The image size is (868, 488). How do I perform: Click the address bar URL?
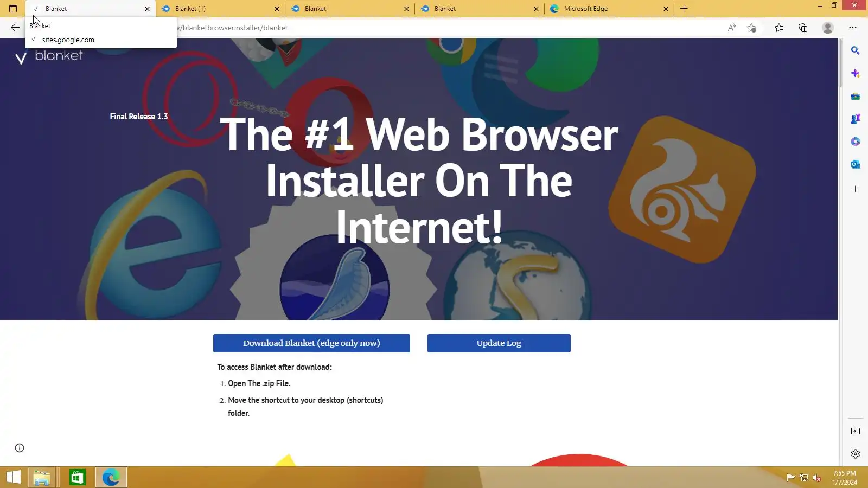click(232, 28)
